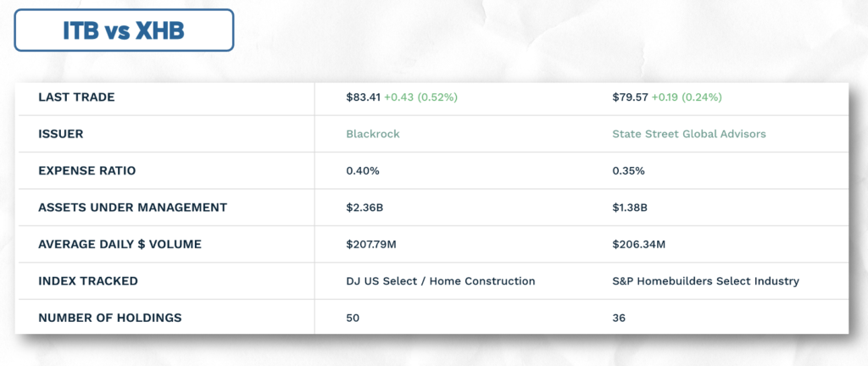868x366 pixels.
Task: Click DJ US Select / Home Construction text
Action: click(x=441, y=281)
